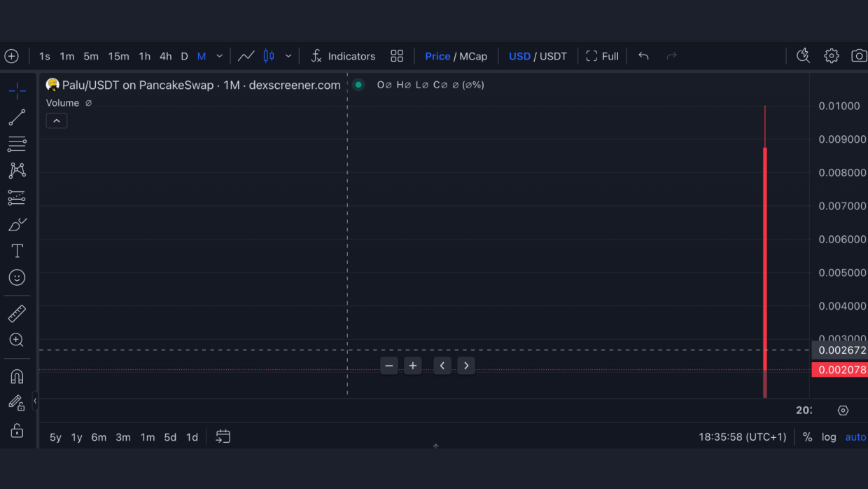Toggle magnet mode
868x489 pixels.
click(17, 376)
